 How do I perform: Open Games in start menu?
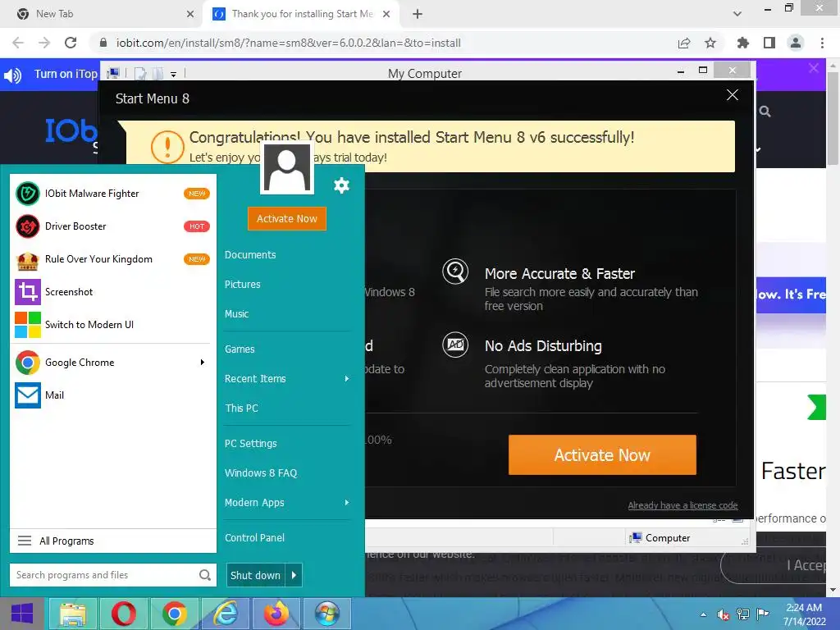240,349
